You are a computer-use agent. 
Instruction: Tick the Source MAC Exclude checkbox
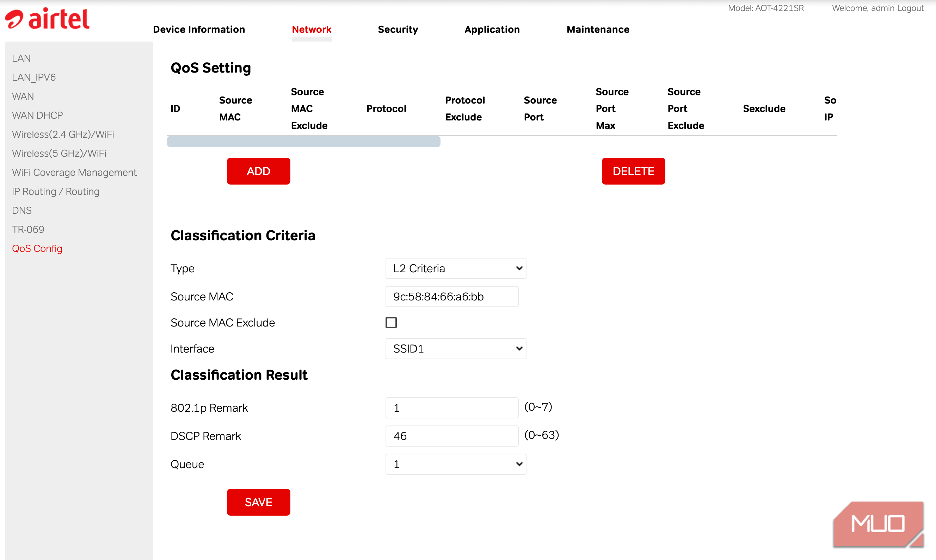391,322
